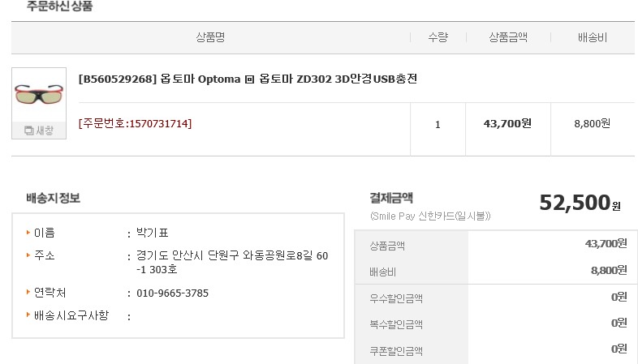This screenshot has width=638, height=364.
Task: Click the delivery address text
Action: tap(232, 262)
